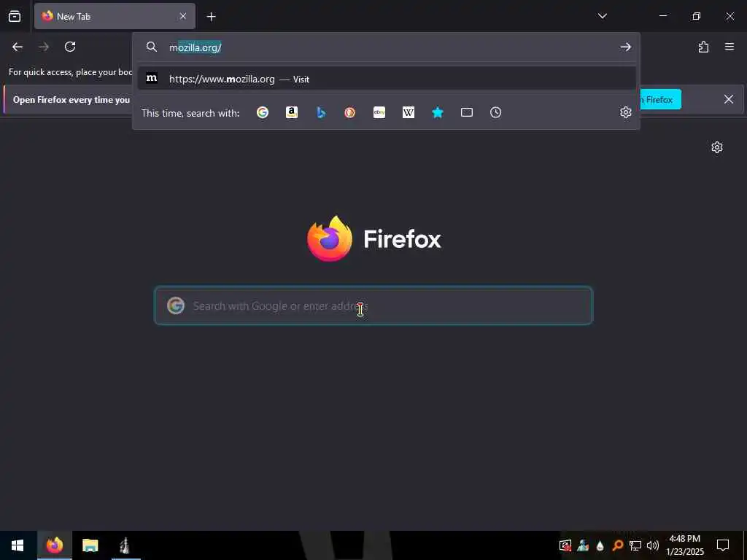Open the Firefox application hamburger menu

click(729, 47)
